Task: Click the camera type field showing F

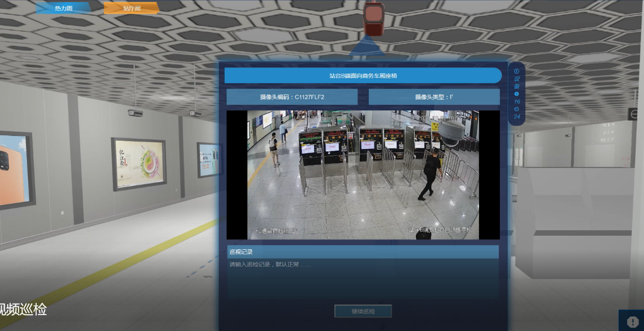Action: click(434, 97)
